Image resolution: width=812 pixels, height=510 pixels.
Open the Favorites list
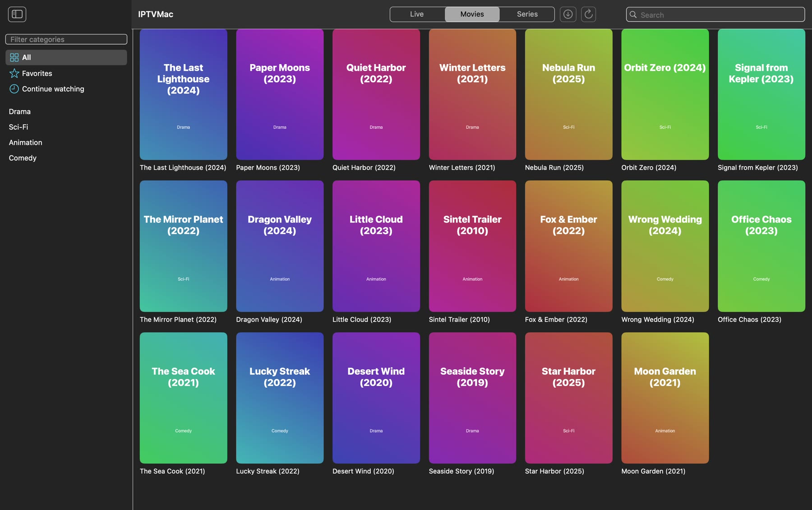click(66, 73)
